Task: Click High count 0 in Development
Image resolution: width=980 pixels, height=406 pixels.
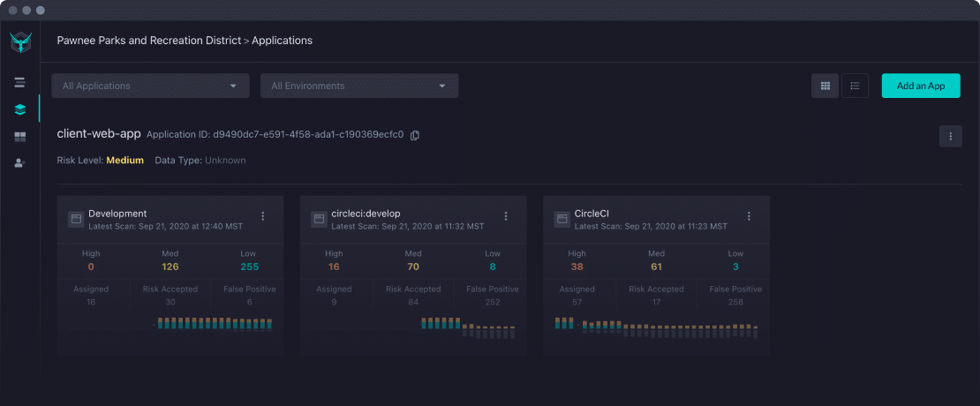Action: coord(91,267)
